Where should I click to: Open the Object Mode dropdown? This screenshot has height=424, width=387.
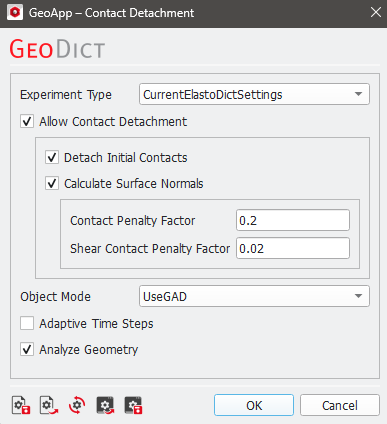254,296
